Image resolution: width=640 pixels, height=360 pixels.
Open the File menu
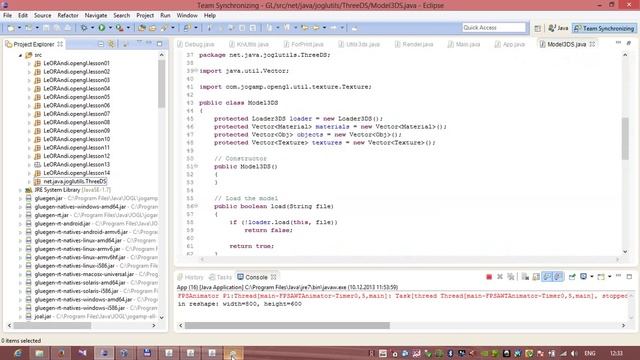coord(7,16)
